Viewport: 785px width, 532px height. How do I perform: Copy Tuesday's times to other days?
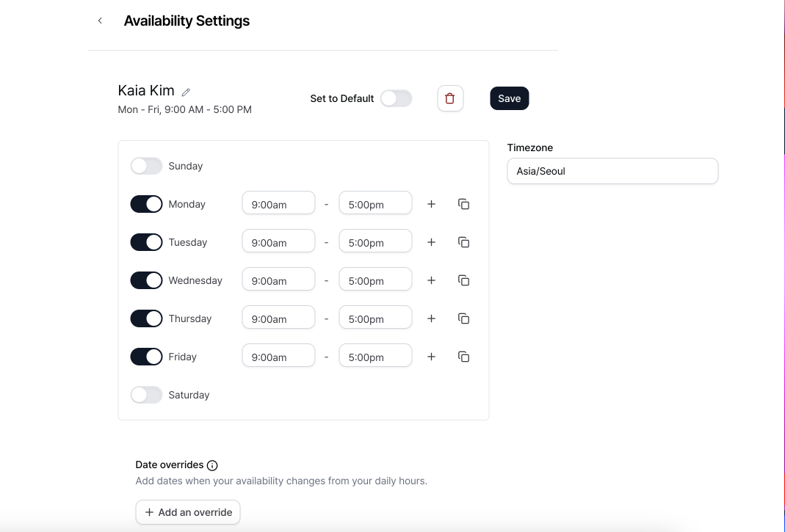[x=463, y=242]
